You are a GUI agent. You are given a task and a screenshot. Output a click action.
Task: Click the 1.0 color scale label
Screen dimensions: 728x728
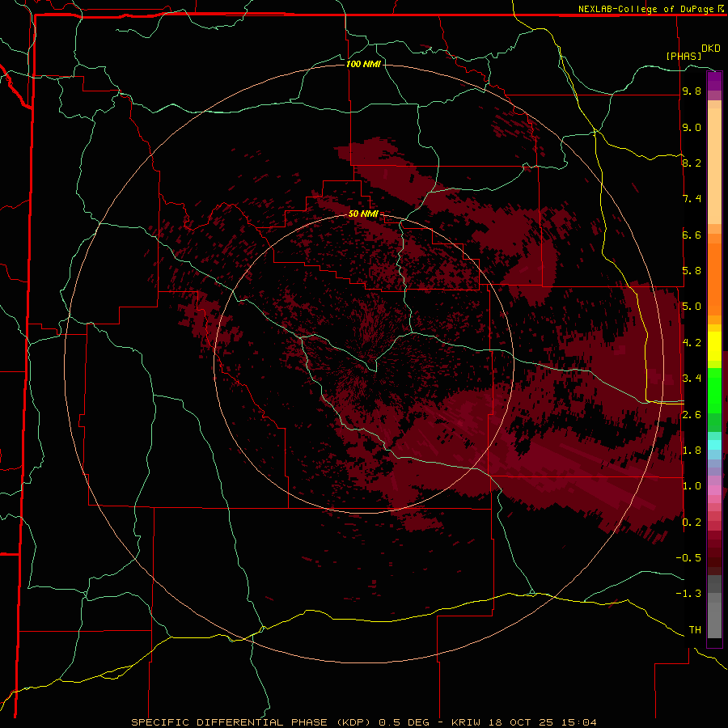692,486
